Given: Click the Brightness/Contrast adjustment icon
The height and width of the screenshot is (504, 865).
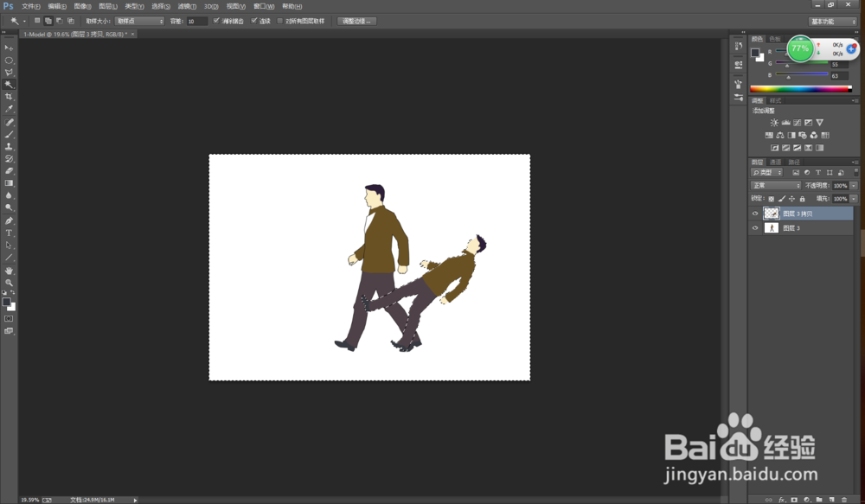Looking at the screenshot, I should click(x=774, y=123).
